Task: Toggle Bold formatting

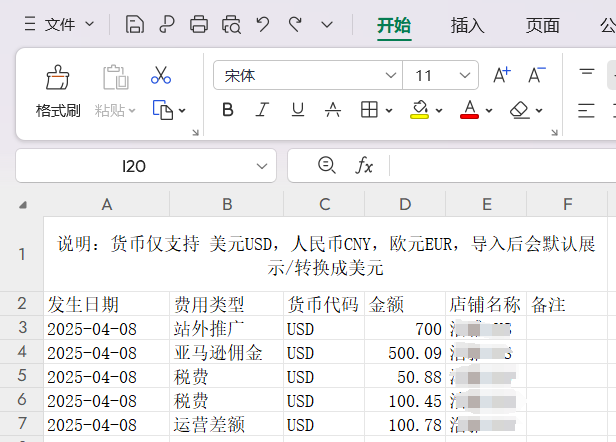Action: [x=227, y=110]
